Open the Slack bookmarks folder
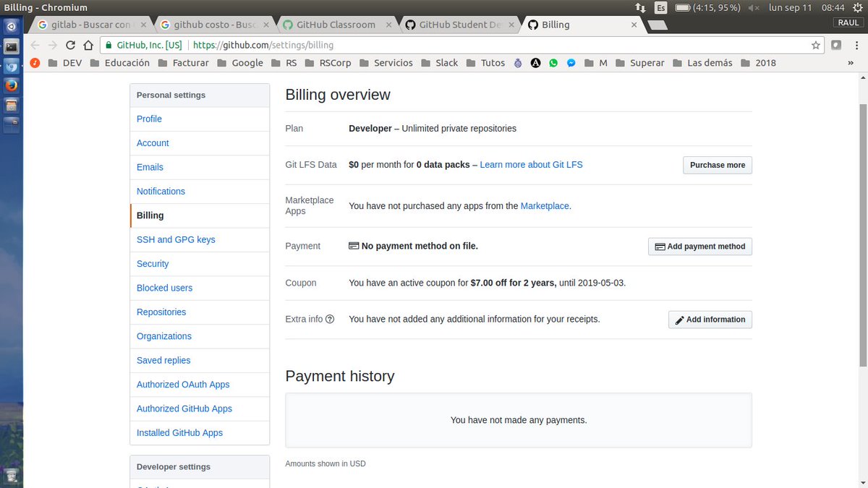Image resolution: width=868 pixels, height=488 pixels. pyautogui.click(x=439, y=63)
